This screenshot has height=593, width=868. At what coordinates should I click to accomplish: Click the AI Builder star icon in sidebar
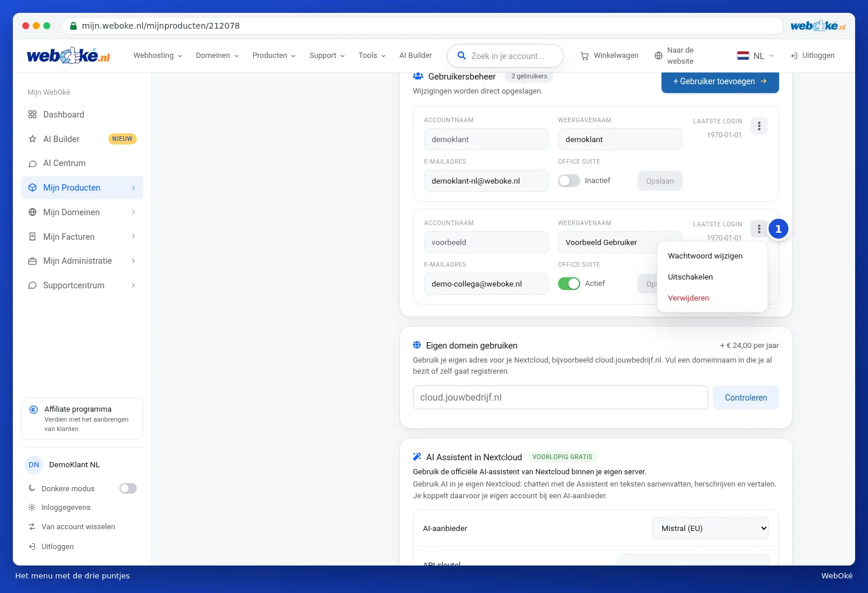tap(33, 139)
